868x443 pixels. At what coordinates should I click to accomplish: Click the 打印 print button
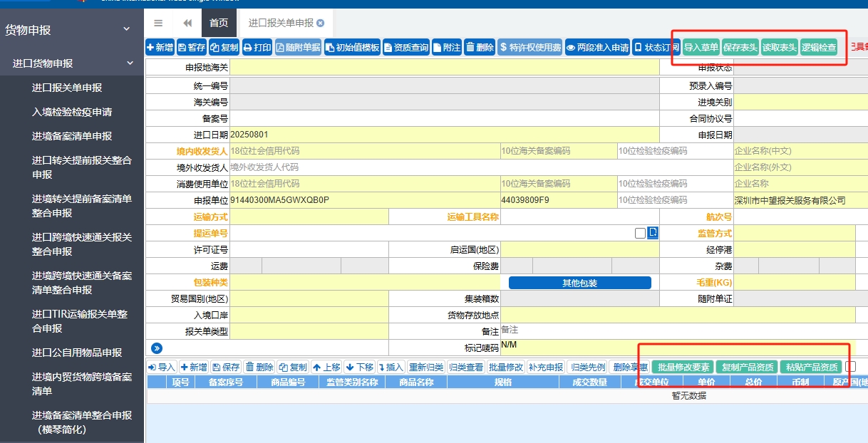(x=257, y=48)
